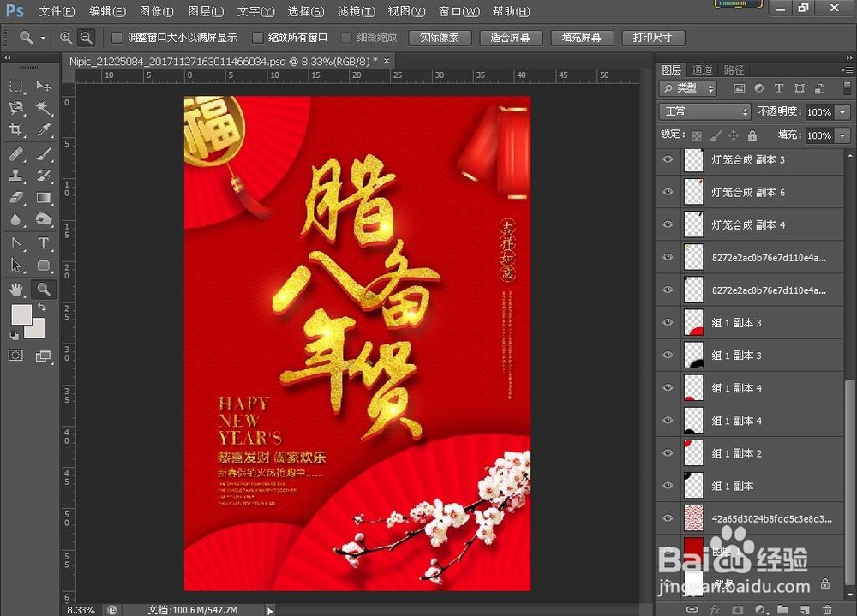Viewport: 857px width, 616px height.
Task: Select the Move tool
Action: (x=43, y=86)
